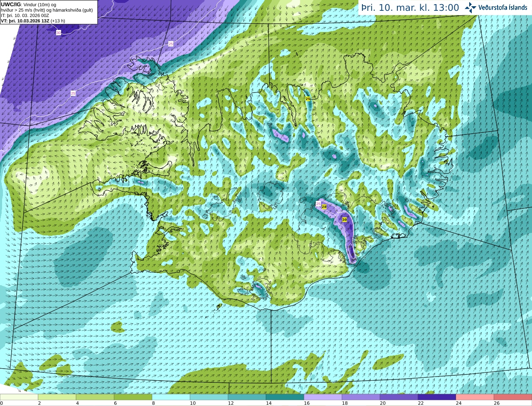Click the scale number 10
This screenshot has height=406, width=532.
192,403
